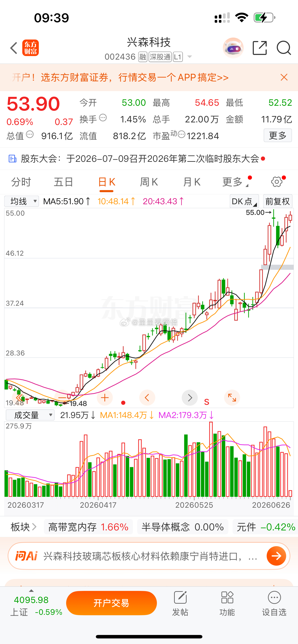Open stock code dropdown triangle
298x644 pixels.
pyautogui.click(x=190, y=57)
